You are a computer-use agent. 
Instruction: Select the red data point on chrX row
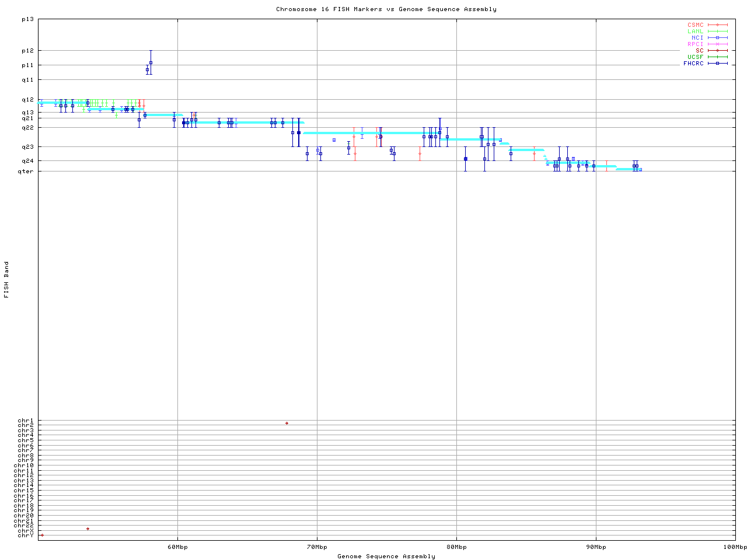88,529
